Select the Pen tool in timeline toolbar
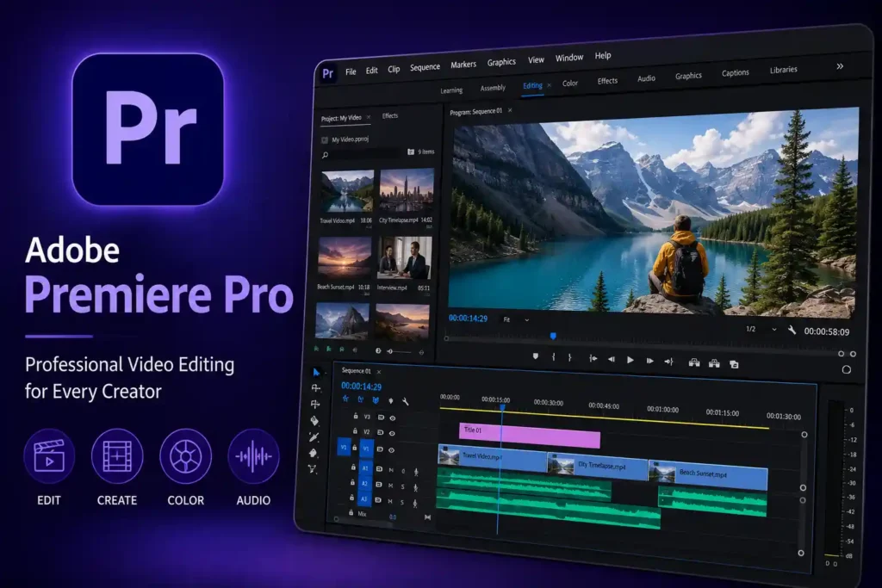The image size is (882, 588). point(314,436)
